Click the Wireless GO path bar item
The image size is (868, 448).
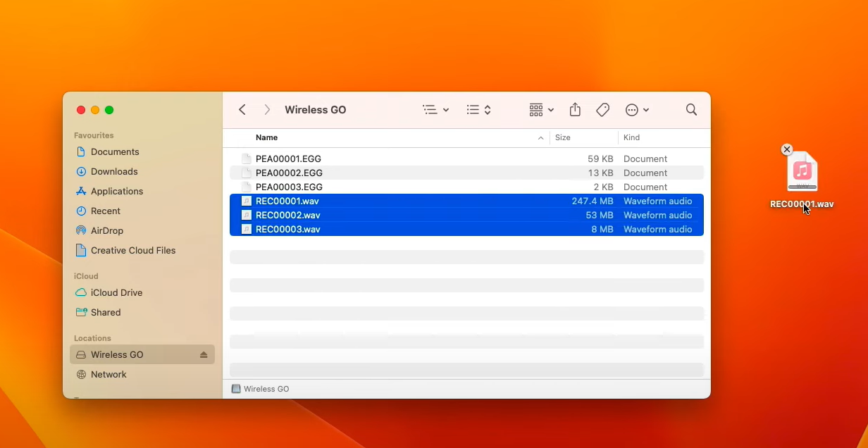pyautogui.click(x=260, y=389)
